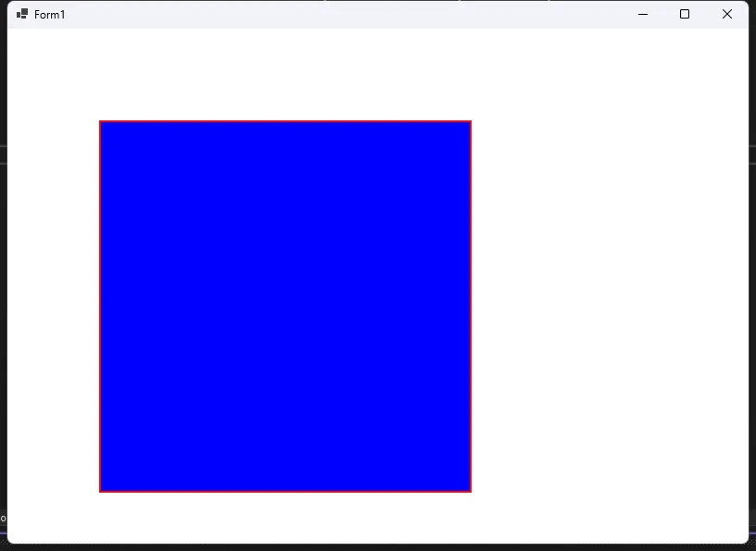Click the white form area below the square
The image size is (756, 551).
coord(285,519)
